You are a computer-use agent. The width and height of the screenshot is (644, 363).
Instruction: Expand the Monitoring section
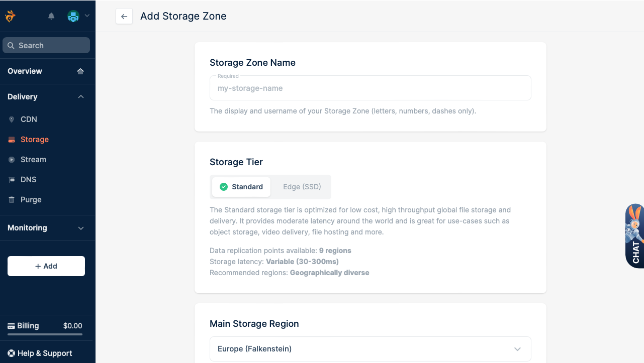[x=81, y=228]
